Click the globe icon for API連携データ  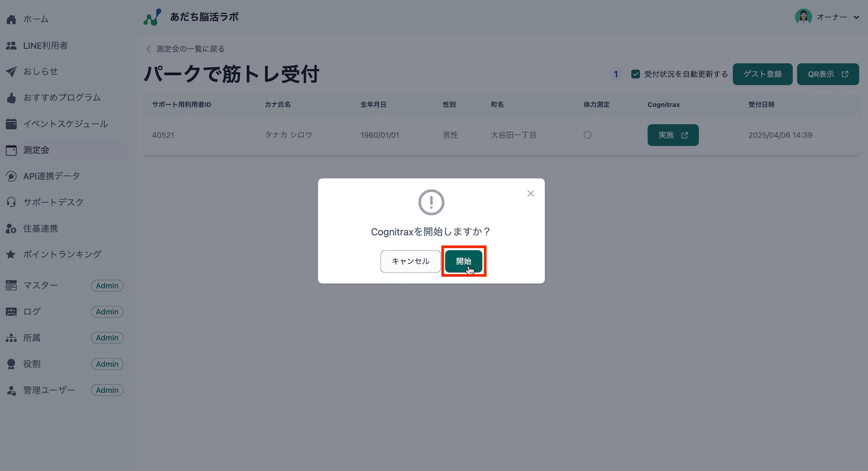click(11, 176)
